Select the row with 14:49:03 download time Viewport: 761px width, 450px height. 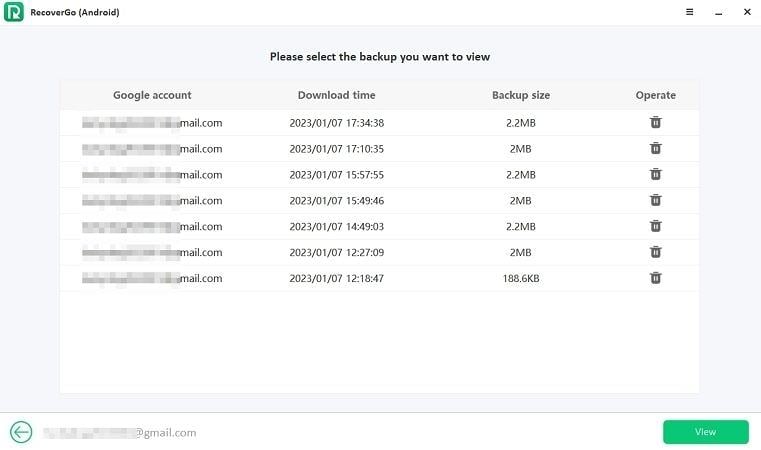[x=336, y=227]
